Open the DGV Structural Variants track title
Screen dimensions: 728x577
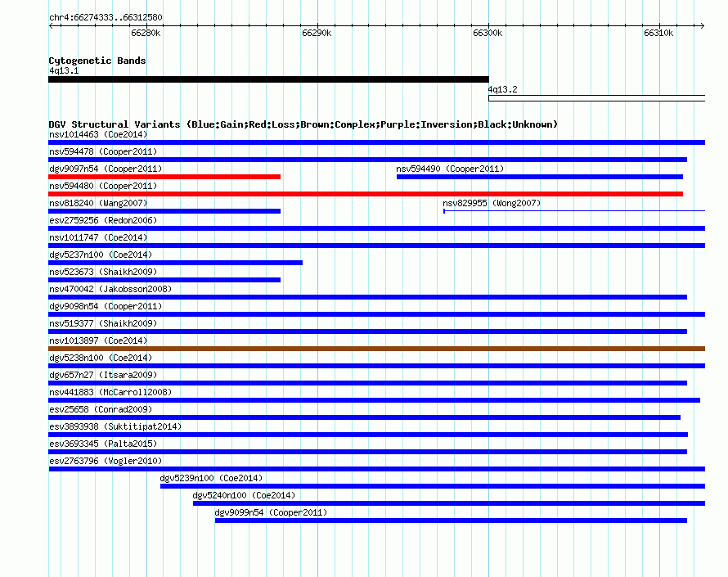pyautogui.click(x=303, y=124)
